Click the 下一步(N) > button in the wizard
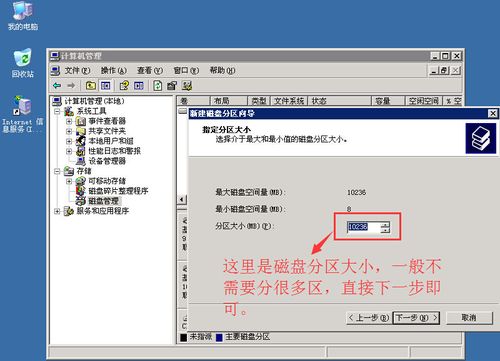500x361 pixels. point(416,318)
